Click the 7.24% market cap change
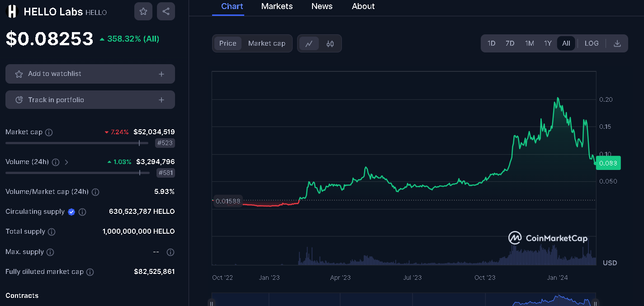 click(x=117, y=132)
